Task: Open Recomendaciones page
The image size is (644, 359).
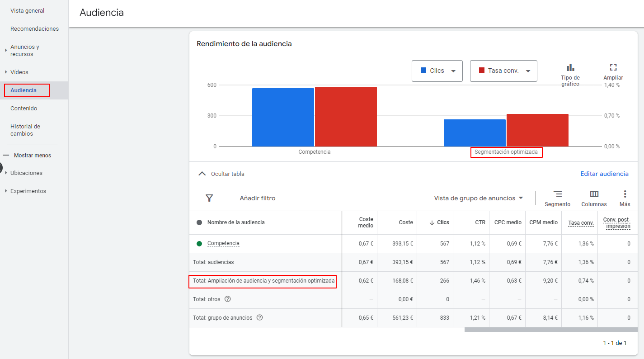Action: 34,28
